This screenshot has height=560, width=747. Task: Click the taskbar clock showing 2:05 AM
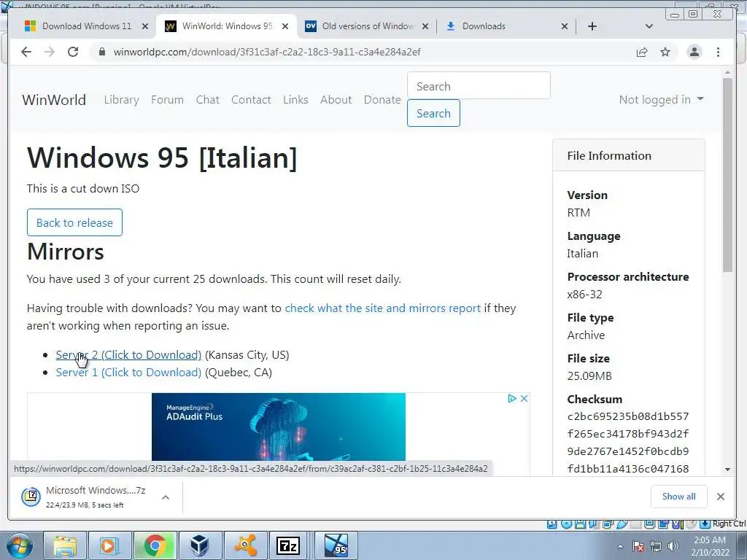pyautogui.click(x=710, y=546)
